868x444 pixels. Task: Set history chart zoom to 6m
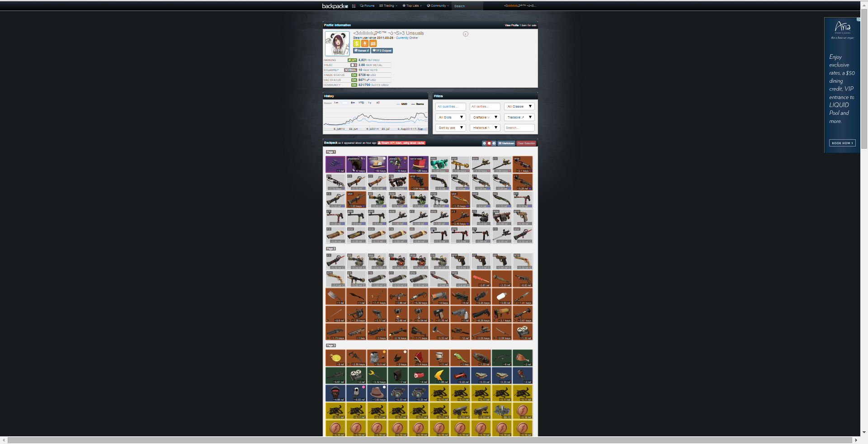(x=353, y=103)
